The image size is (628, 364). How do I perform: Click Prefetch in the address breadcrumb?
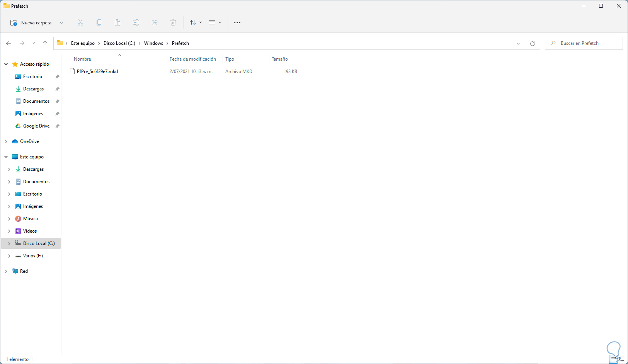pyautogui.click(x=180, y=43)
